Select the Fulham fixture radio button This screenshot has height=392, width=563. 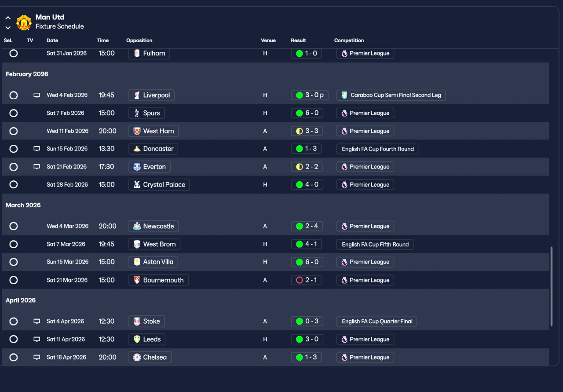pos(14,53)
